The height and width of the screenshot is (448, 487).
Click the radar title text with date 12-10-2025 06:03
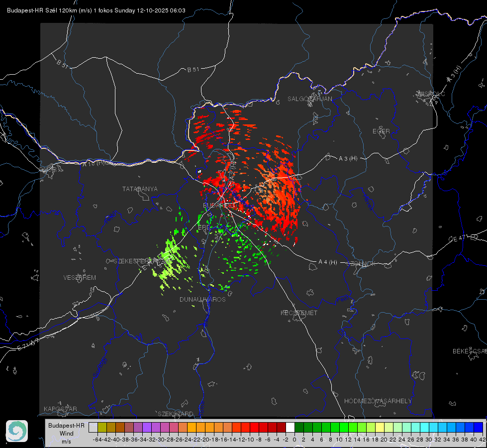tap(96, 10)
